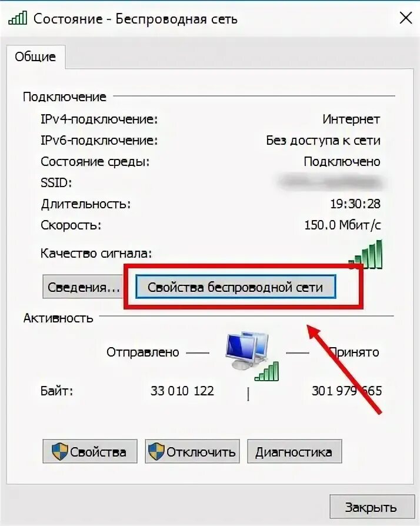Disable connection with Отключить button
The image size is (420, 526).
(x=192, y=451)
